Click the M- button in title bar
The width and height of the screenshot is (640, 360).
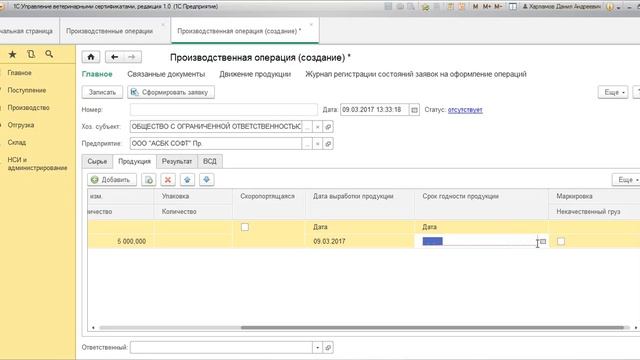pos(498,7)
